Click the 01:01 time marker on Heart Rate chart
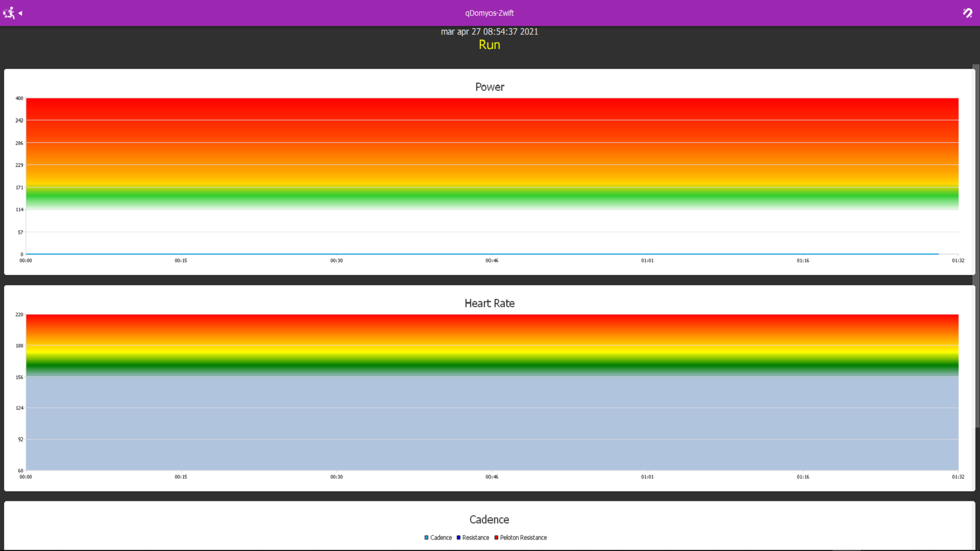 [x=647, y=477]
